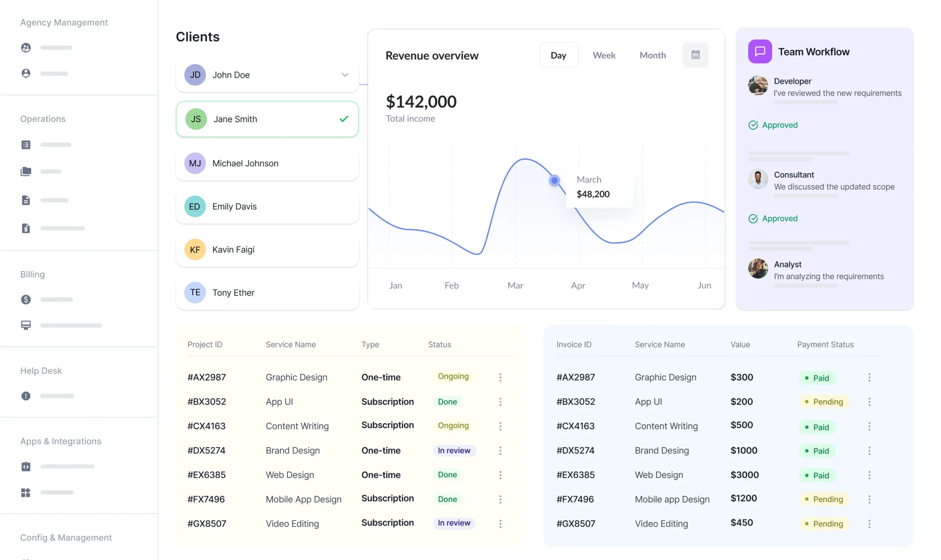941x560 pixels.
Task: Switch to the Month tab in Revenue overview
Action: [652, 55]
